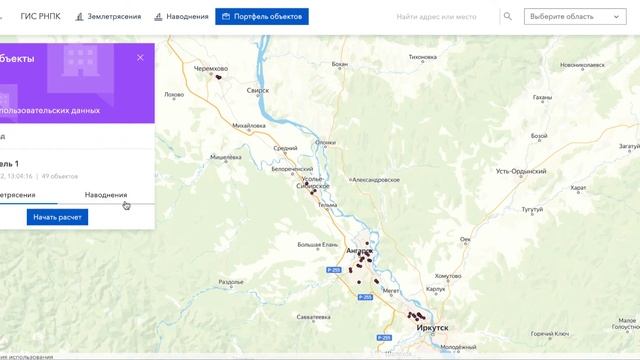Open the Выберите область dropdown

coord(575,17)
